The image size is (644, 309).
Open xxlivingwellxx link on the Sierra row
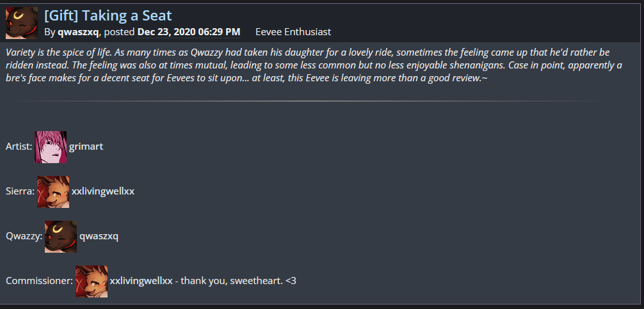(103, 191)
